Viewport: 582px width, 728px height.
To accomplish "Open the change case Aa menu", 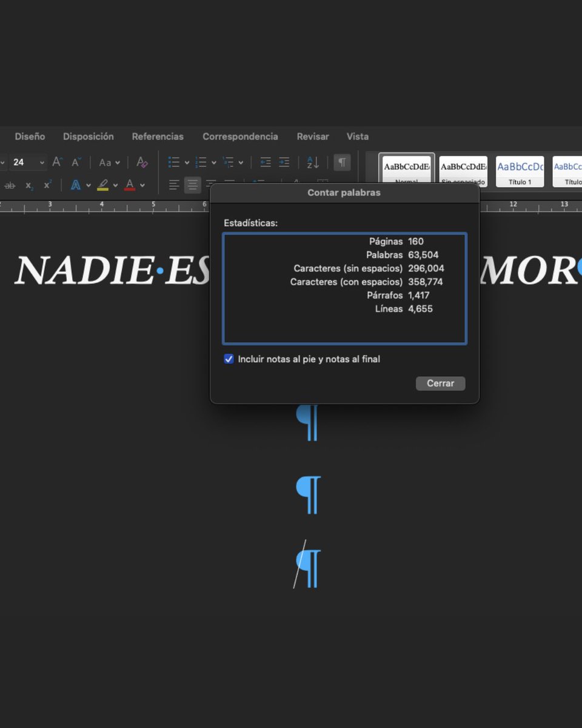I will click(109, 163).
